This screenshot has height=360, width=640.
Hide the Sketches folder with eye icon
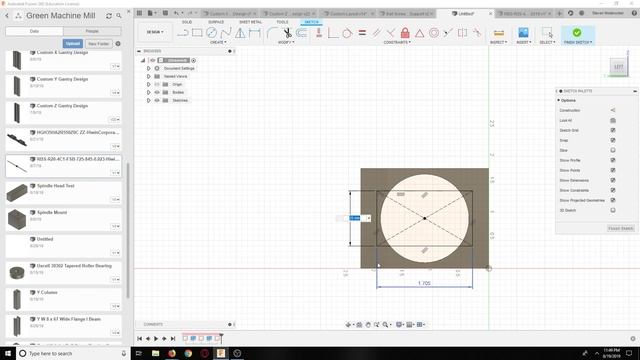point(157,100)
